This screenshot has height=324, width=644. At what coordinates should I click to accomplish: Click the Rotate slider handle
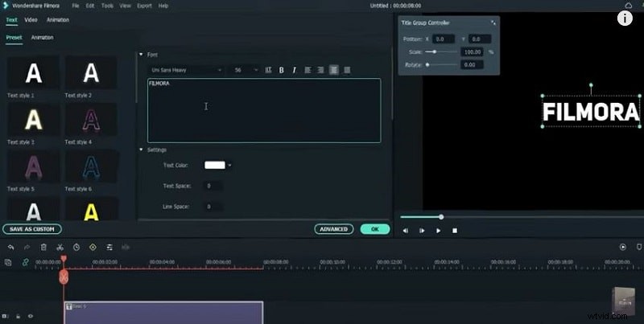coord(427,65)
